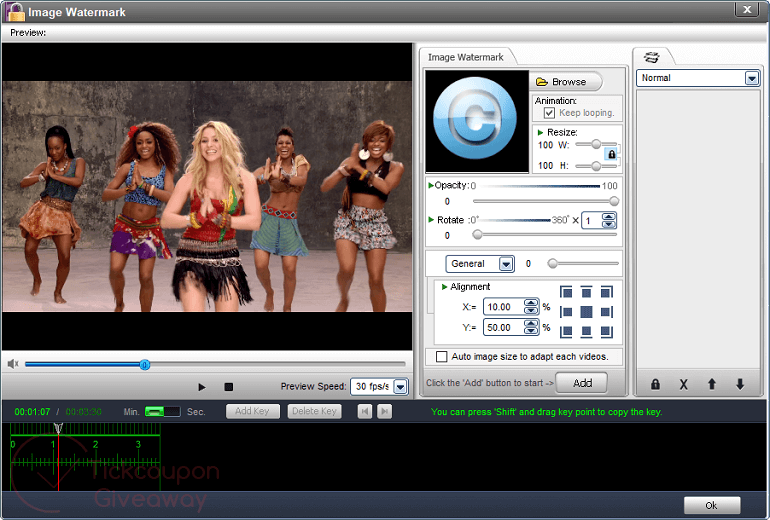Viewport: 770px width, 520px height.
Task: Align watermark to middle-right
Action: pos(606,312)
